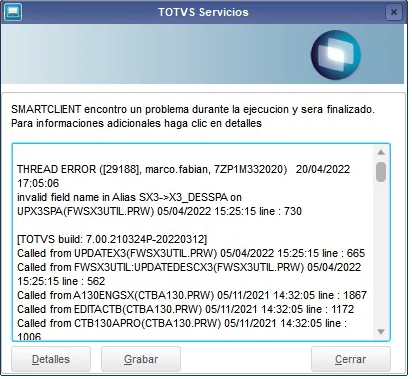This screenshot has height=379, width=412.
Task: Click the Detalles button
Action: (51, 359)
